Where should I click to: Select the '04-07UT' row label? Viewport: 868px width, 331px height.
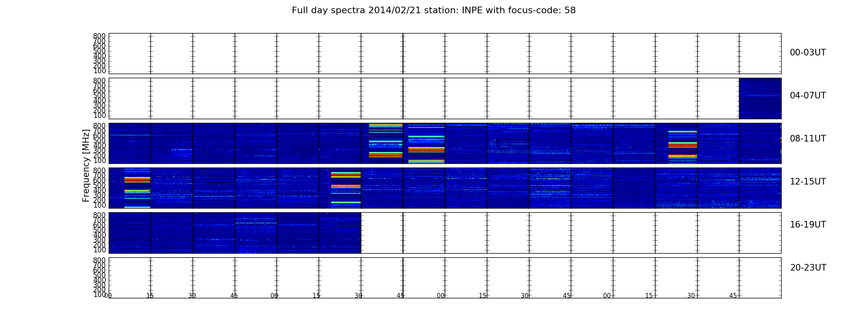pyautogui.click(x=808, y=96)
